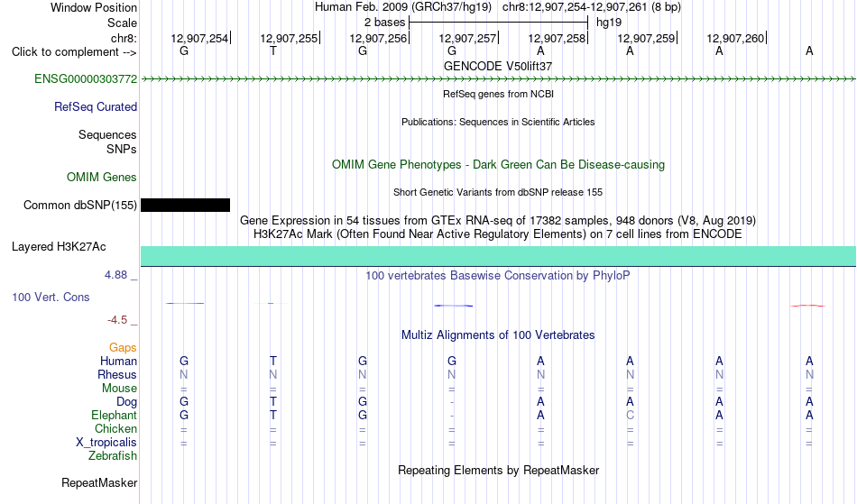This screenshot has height=504, width=857.
Task: Open the Layered H3K27Ac track label
Action: point(59,247)
